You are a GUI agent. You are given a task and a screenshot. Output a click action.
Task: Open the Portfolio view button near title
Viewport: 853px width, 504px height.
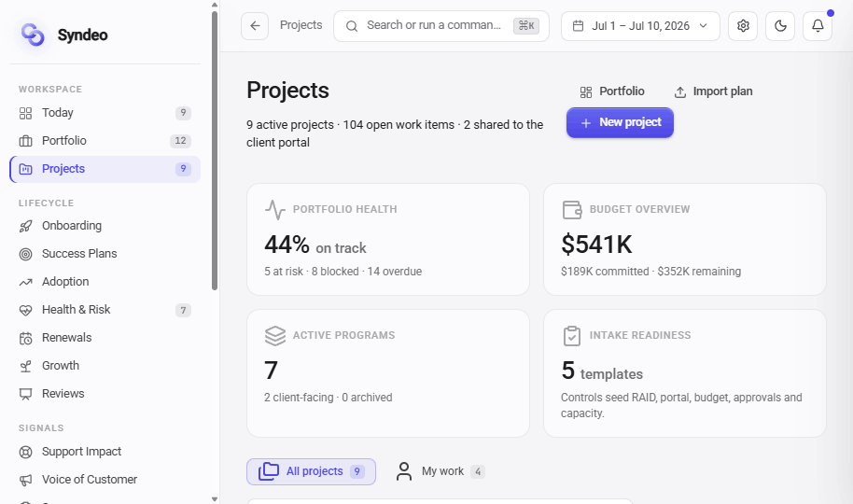click(x=612, y=91)
